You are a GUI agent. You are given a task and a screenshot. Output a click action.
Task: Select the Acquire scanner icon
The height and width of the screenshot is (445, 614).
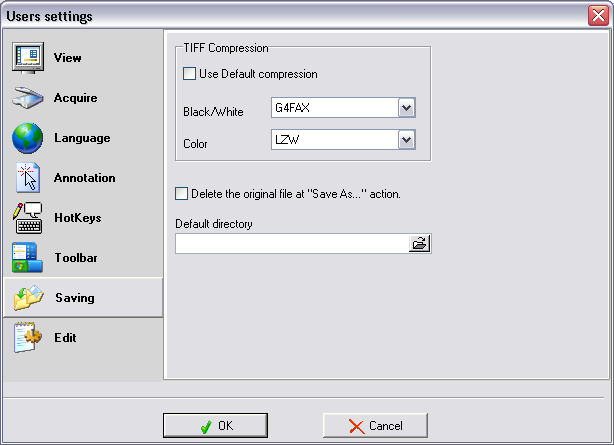coord(27,98)
